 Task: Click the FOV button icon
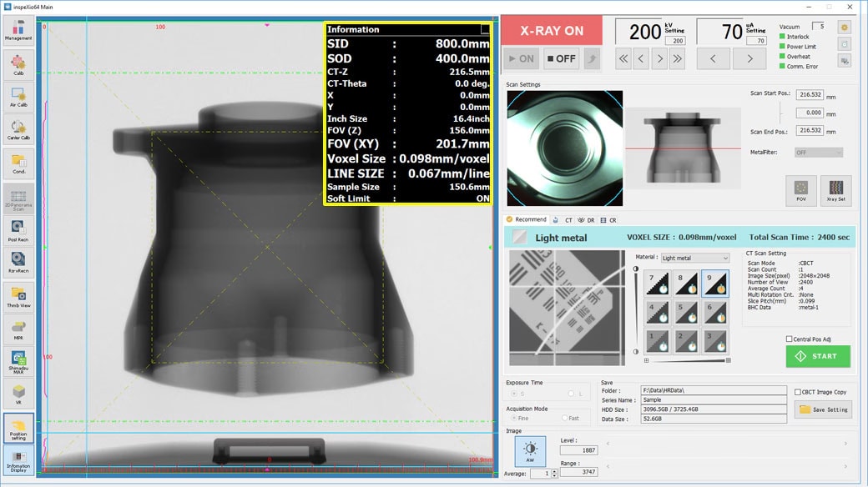tap(801, 191)
